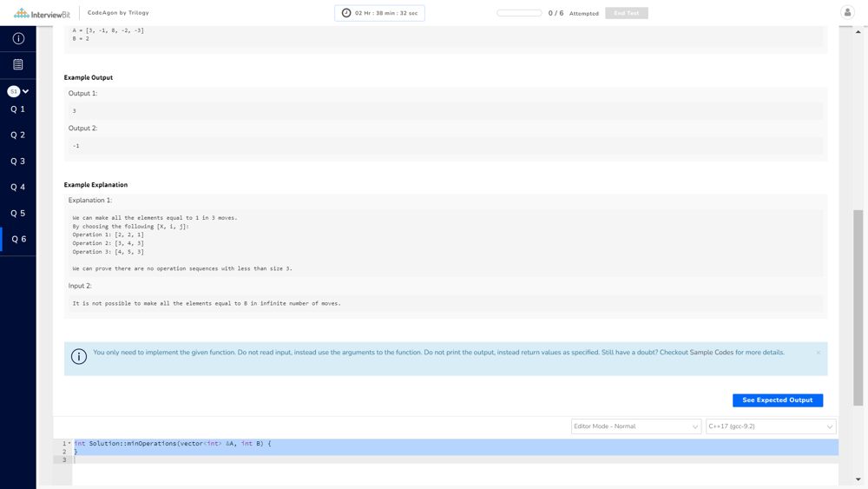868x489 pixels.
Task: Click the vertical scrollbar thumb
Action: (858, 307)
